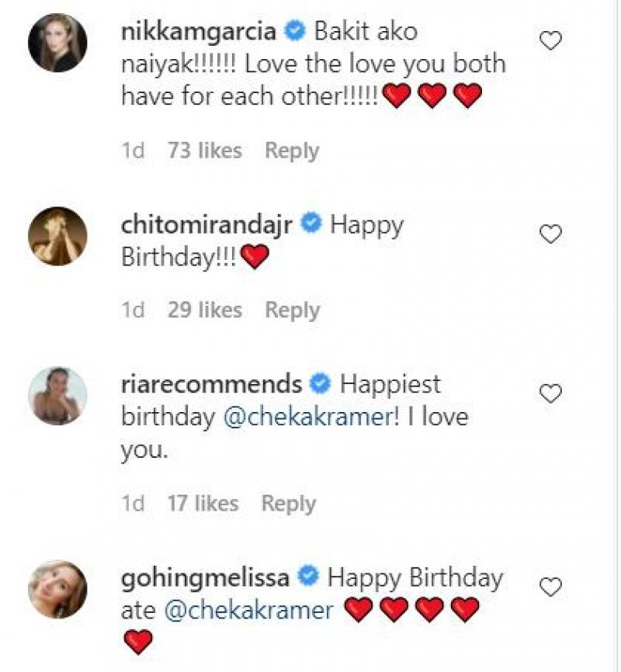
Task: View the 73 likes on nikkamgarcia's comment
Action: tap(205, 151)
